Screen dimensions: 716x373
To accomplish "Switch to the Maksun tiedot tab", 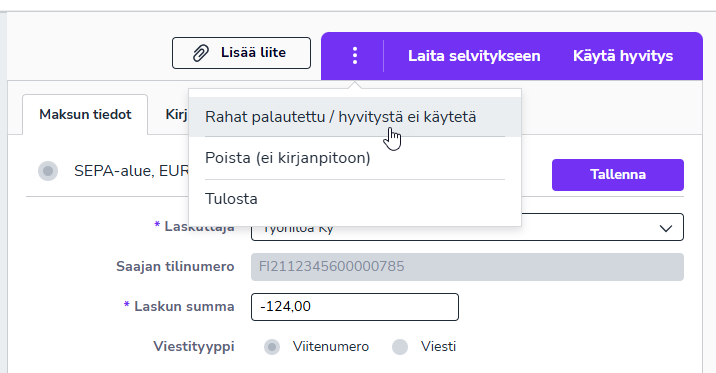I will pos(85,114).
